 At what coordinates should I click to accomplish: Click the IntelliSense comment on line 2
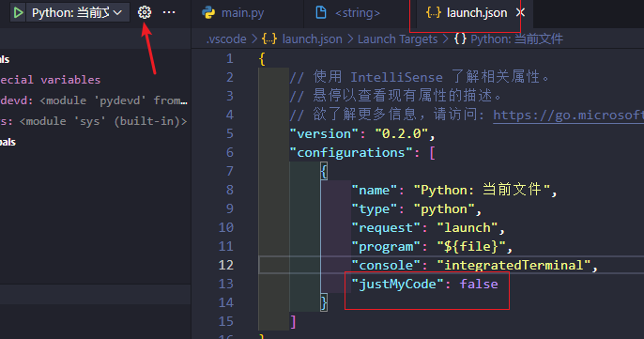coord(419,77)
